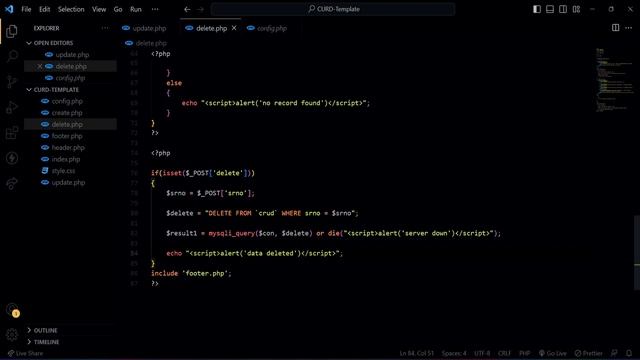
Task: Toggle the primary side bar layout icon
Action: point(537,9)
